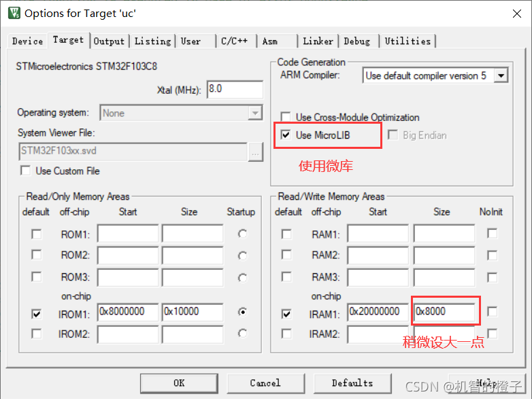Viewport: 532px width, 399px height.
Task: Click the RAM1 Size field
Action: pos(444,234)
